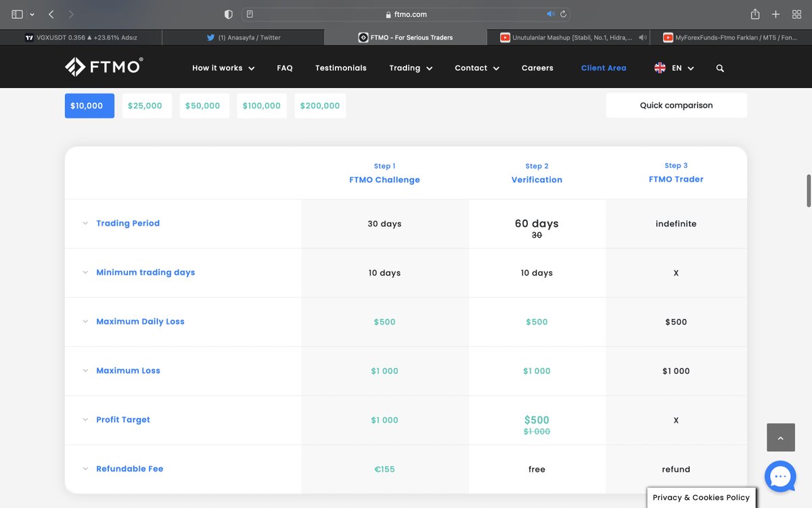
Task: Open the Careers page
Action: coord(537,68)
